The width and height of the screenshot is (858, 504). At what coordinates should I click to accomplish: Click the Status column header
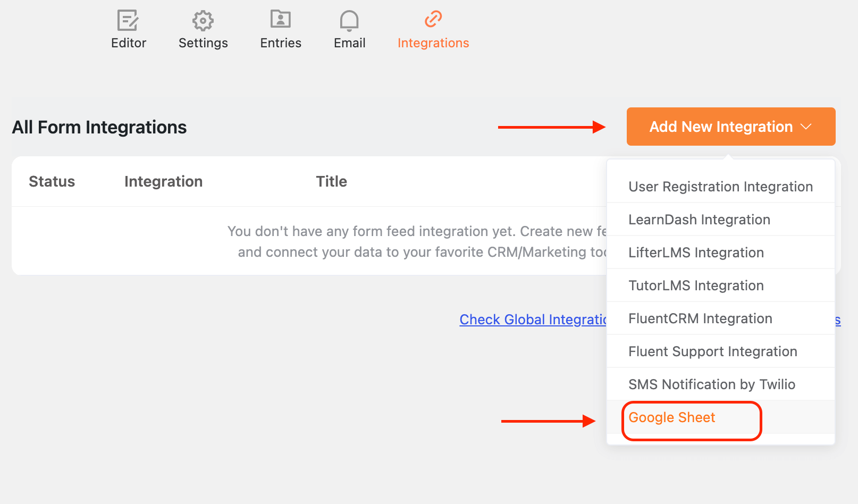pos(52,181)
